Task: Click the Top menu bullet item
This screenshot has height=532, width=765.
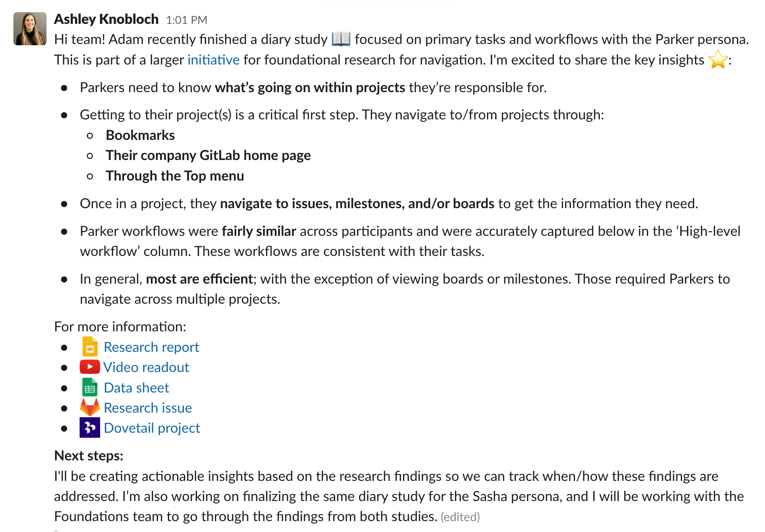Action: click(175, 176)
